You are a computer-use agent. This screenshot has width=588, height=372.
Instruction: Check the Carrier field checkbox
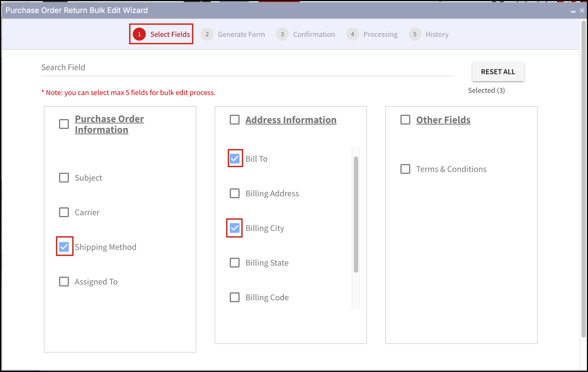click(64, 212)
